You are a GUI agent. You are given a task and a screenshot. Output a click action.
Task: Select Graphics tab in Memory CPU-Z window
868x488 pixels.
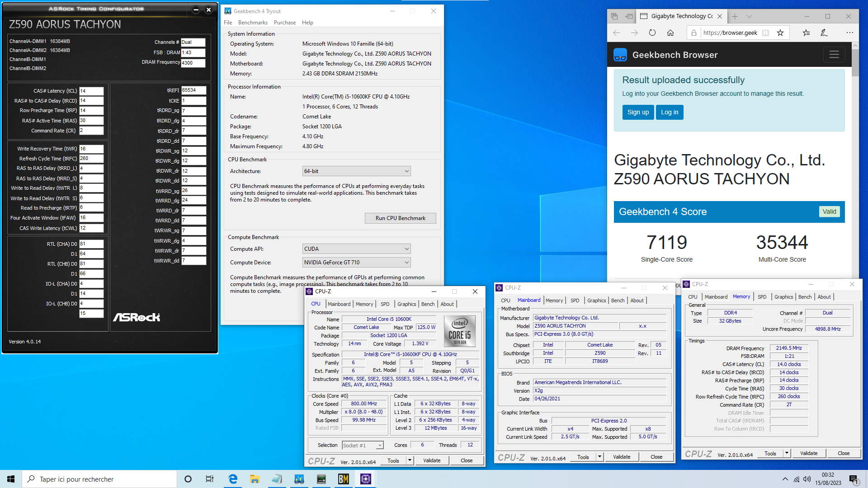click(783, 297)
